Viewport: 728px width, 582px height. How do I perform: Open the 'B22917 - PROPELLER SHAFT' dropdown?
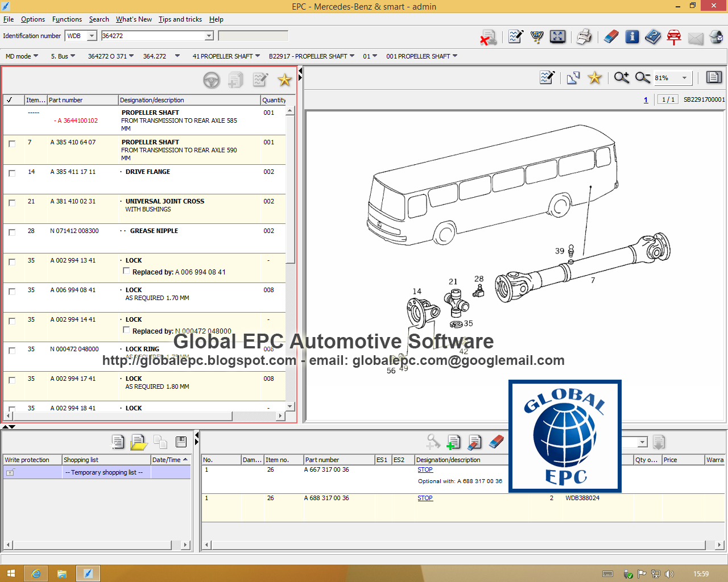click(312, 56)
